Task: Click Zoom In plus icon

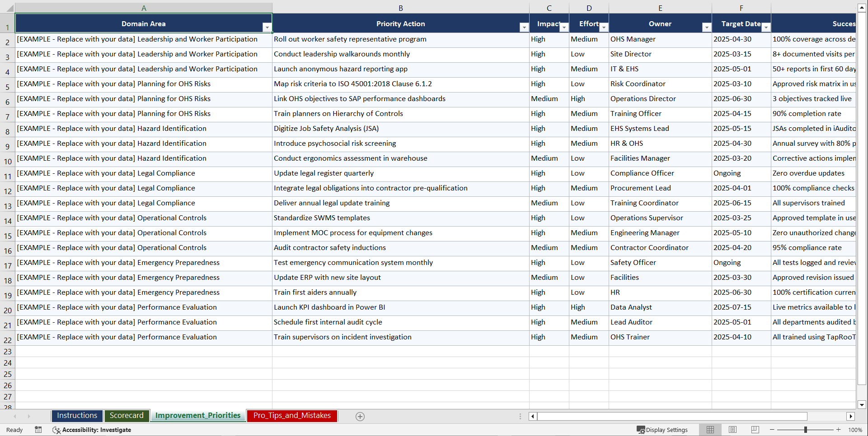Action: pos(839,430)
